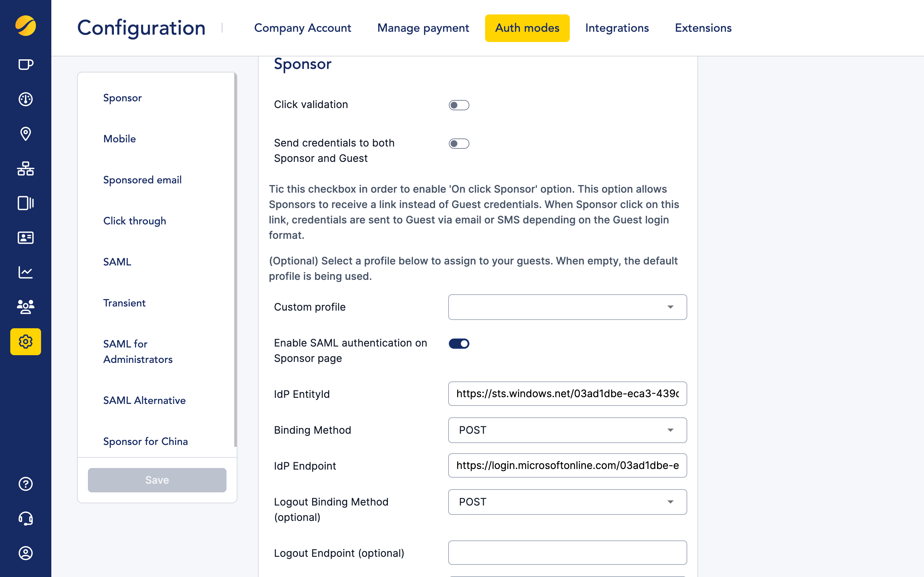Screen dimensions: 924x577
Task: Click inside the Logout Endpoint field
Action: click(x=567, y=553)
